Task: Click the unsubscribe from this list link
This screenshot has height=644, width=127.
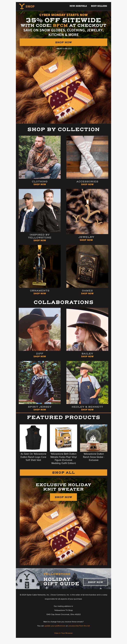Action: [79, 625]
